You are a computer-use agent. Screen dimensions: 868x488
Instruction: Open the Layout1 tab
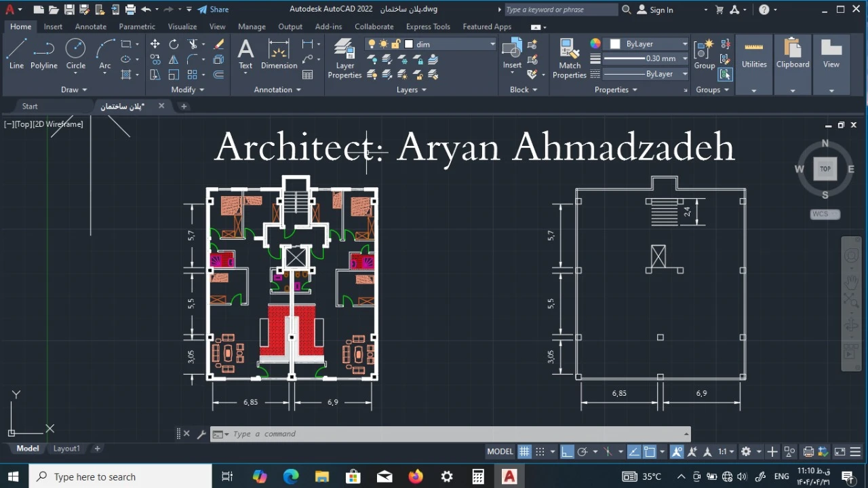(x=66, y=449)
